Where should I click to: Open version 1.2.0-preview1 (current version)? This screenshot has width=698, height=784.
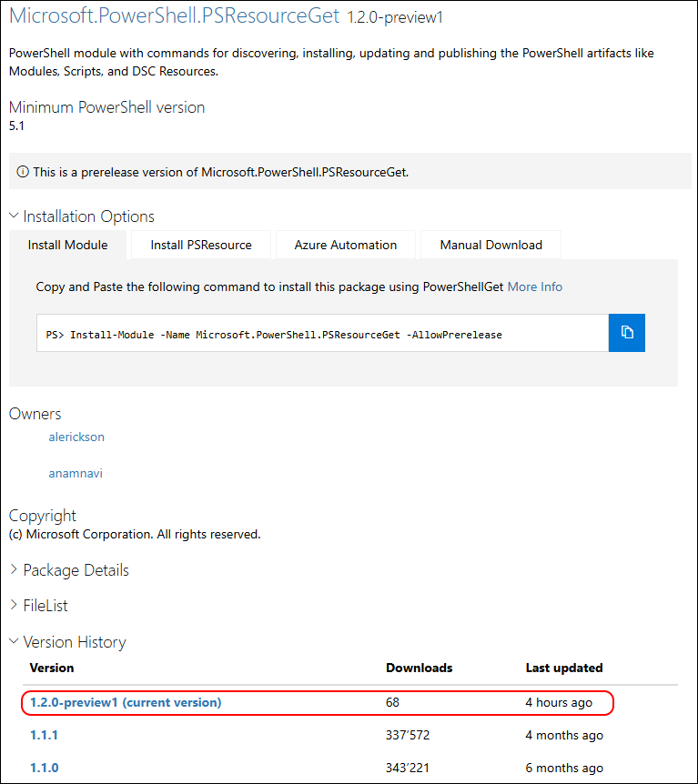[x=126, y=702]
